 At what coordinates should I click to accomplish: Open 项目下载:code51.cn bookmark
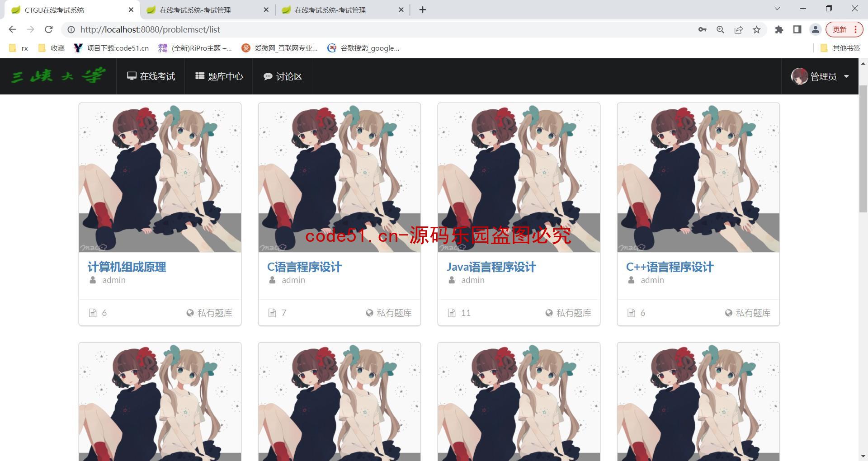click(111, 48)
